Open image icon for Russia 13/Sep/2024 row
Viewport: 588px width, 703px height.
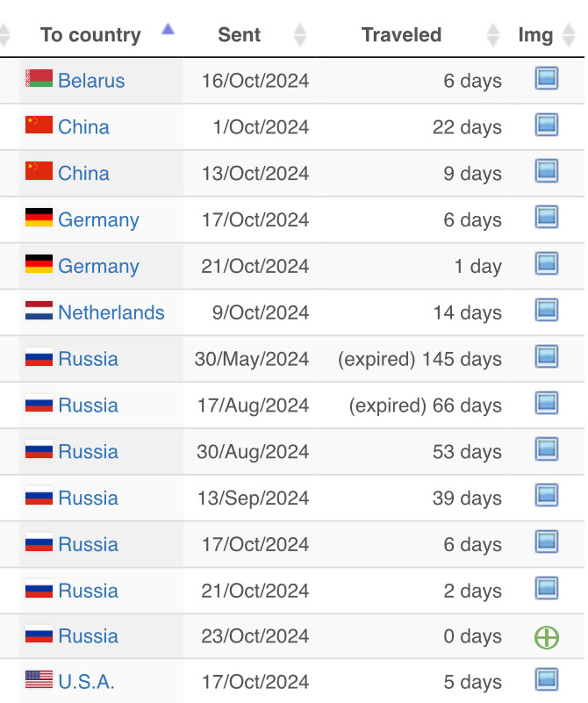click(546, 497)
